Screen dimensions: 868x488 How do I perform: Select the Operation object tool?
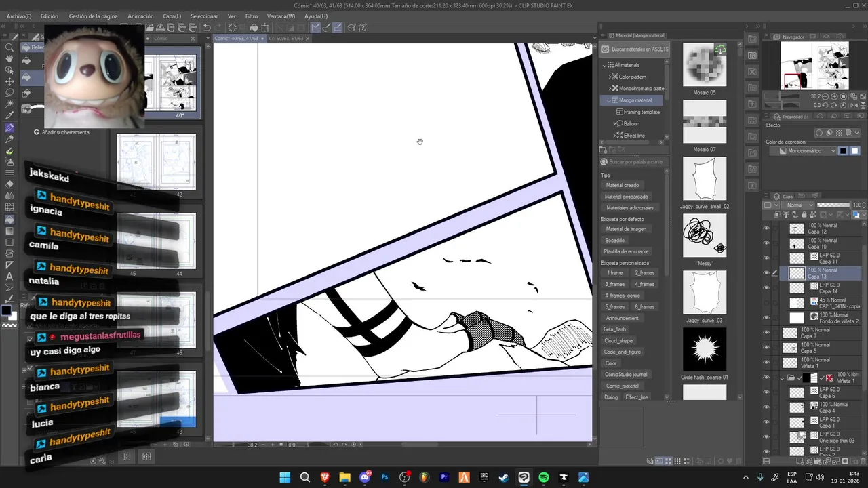[x=9, y=70]
